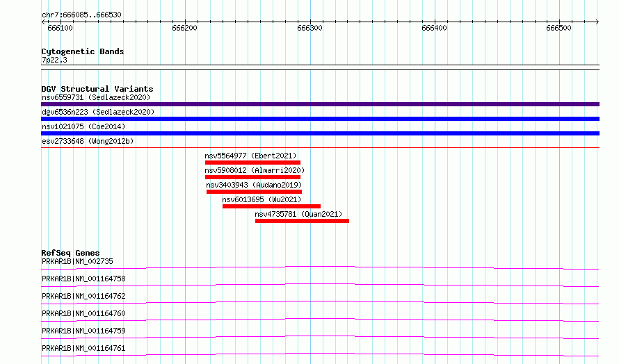Click the blue dgv6536n223 variant bar

320,119
